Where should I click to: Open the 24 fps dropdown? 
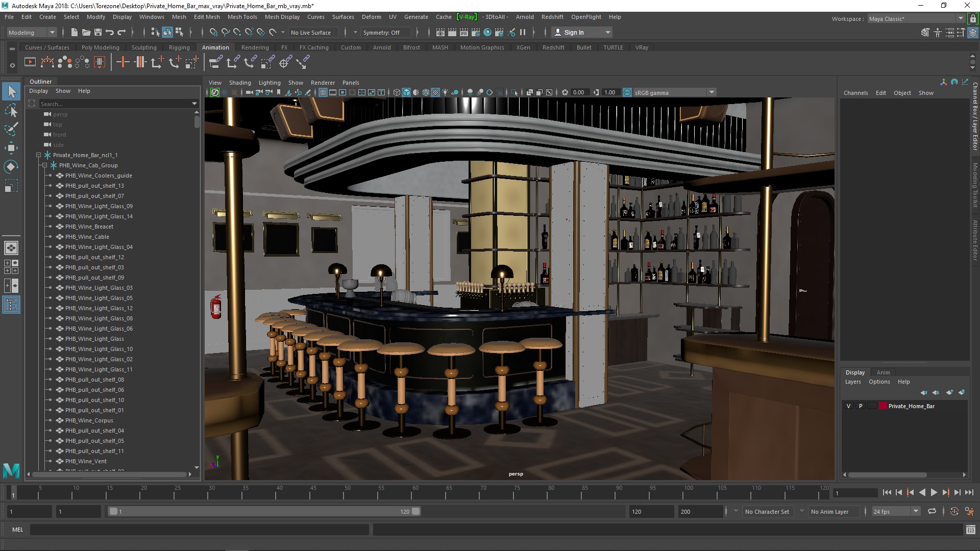point(895,511)
